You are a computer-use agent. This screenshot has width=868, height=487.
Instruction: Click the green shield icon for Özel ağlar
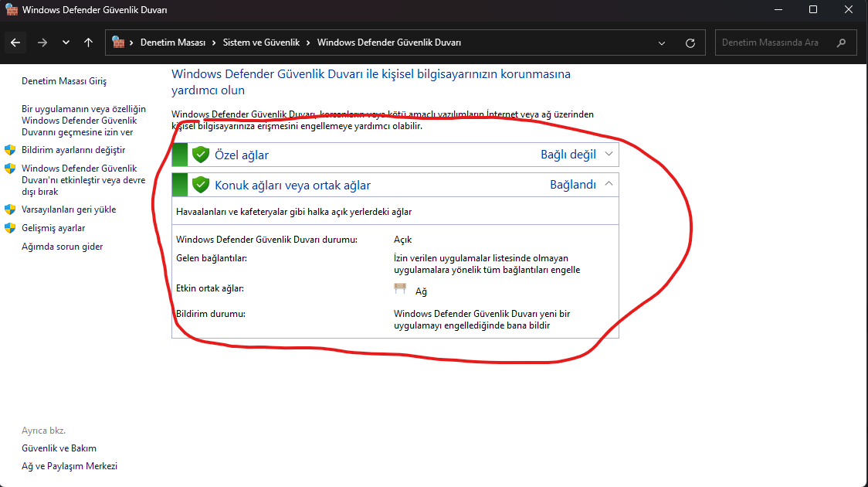200,154
